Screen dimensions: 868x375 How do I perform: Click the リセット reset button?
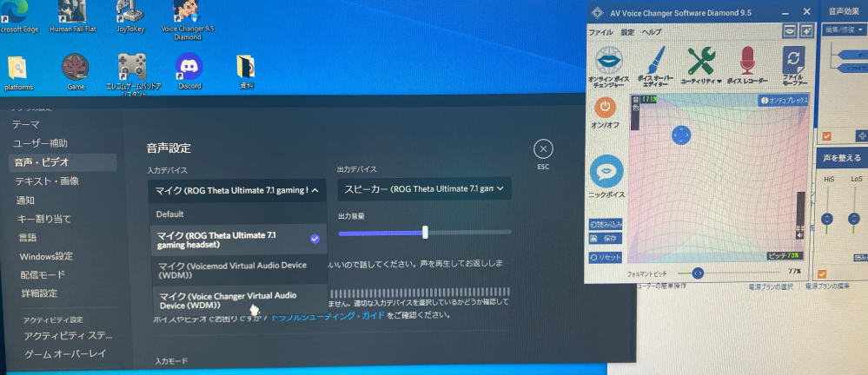[606, 257]
